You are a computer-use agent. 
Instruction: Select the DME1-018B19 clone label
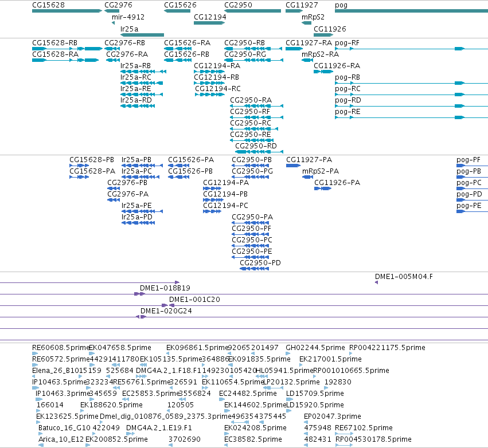[165, 288]
